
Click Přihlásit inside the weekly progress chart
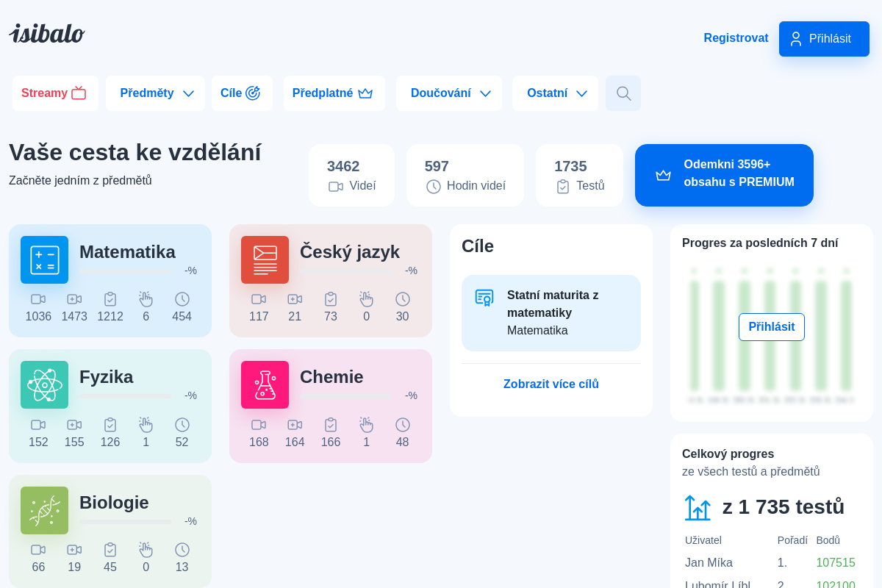coord(771,326)
